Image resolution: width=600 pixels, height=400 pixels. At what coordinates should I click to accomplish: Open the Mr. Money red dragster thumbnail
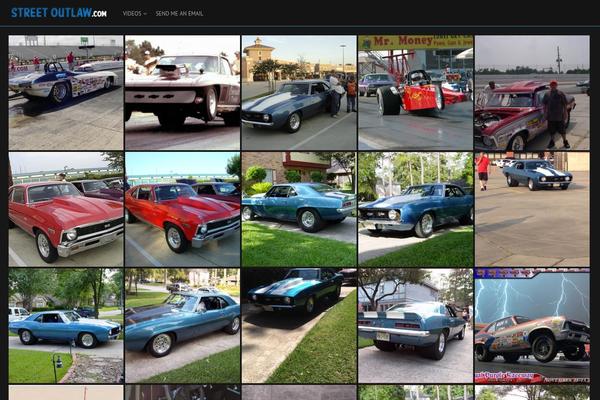click(x=416, y=93)
